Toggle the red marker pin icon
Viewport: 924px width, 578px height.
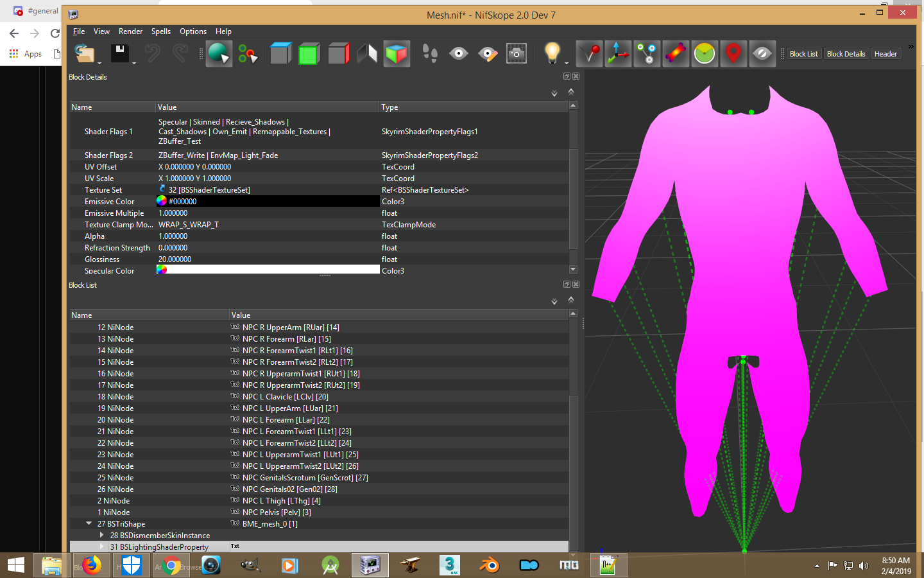[733, 53]
